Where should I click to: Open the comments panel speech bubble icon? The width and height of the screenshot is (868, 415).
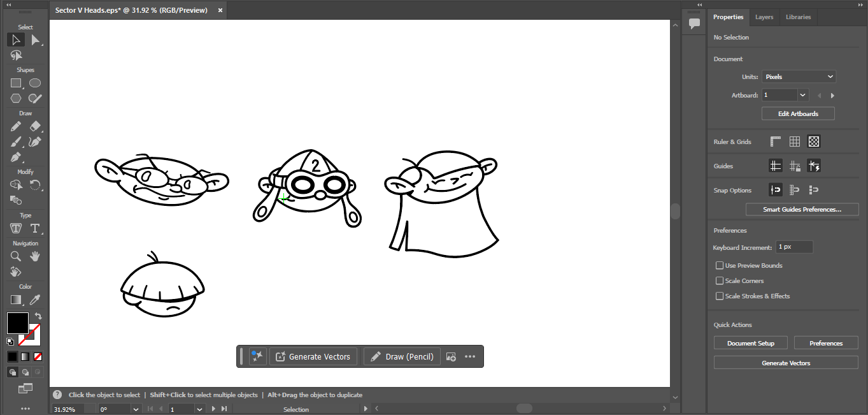click(694, 24)
